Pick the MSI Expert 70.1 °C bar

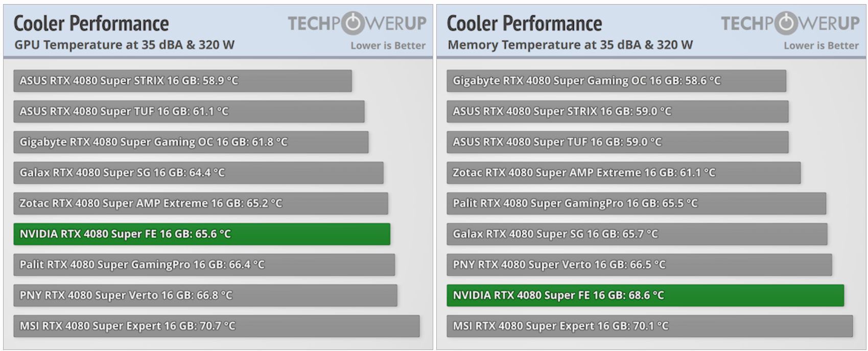point(649,326)
